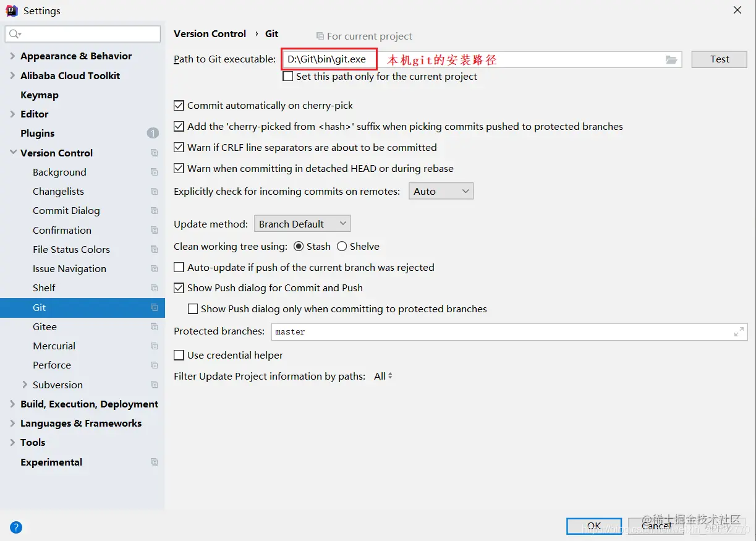Click the Path to Git executable field
Image resolution: width=756 pixels, height=541 pixels.
[x=482, y=59]
